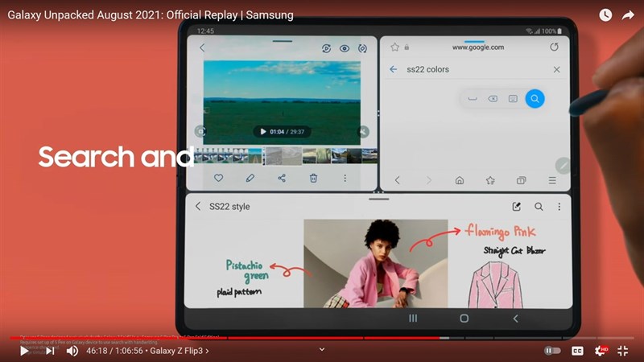The height and width of the screenshot is (362, 644).
Task: Exit full screen mode
Action: tap(622, 351)
